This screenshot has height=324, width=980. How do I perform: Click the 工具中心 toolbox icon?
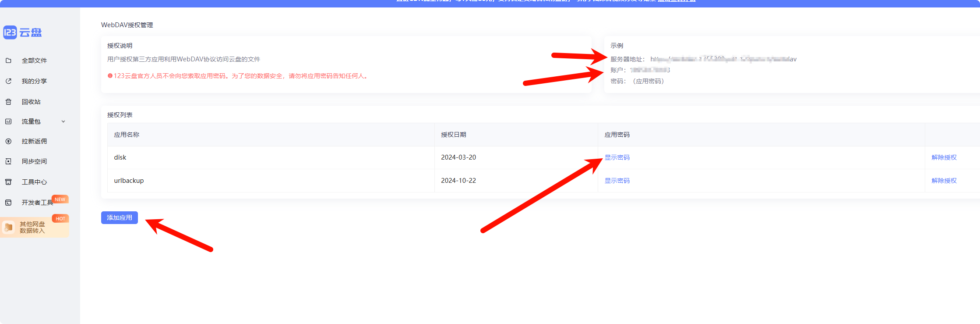(x=8, y=182)
